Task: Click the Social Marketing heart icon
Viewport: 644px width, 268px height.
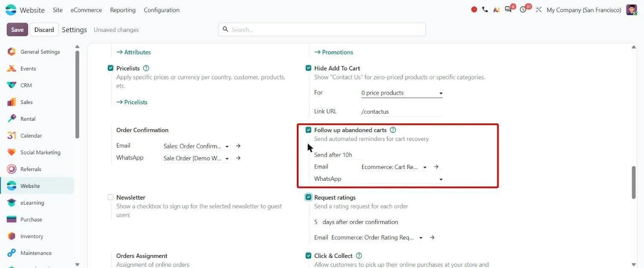Action: [x=12, y=152]
